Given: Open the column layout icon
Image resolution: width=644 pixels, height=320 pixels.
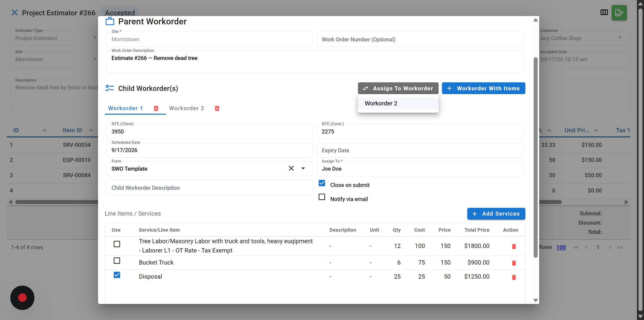Looking at the screenshot, I should coord(604,12).
